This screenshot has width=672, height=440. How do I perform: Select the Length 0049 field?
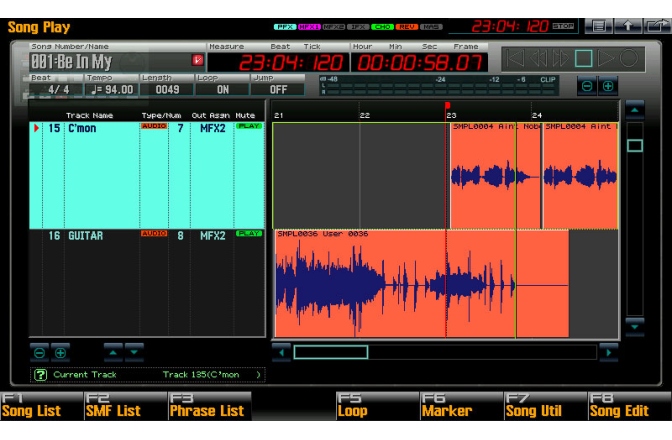[x=167, y=90]
